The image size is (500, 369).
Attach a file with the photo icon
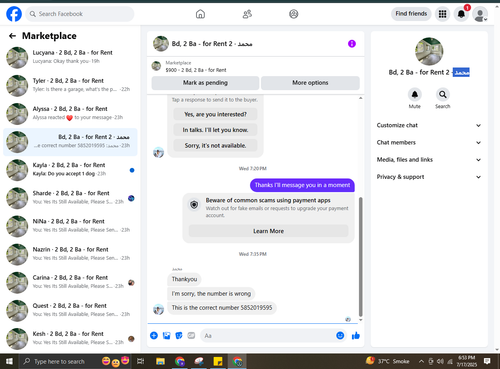[166, 336]
